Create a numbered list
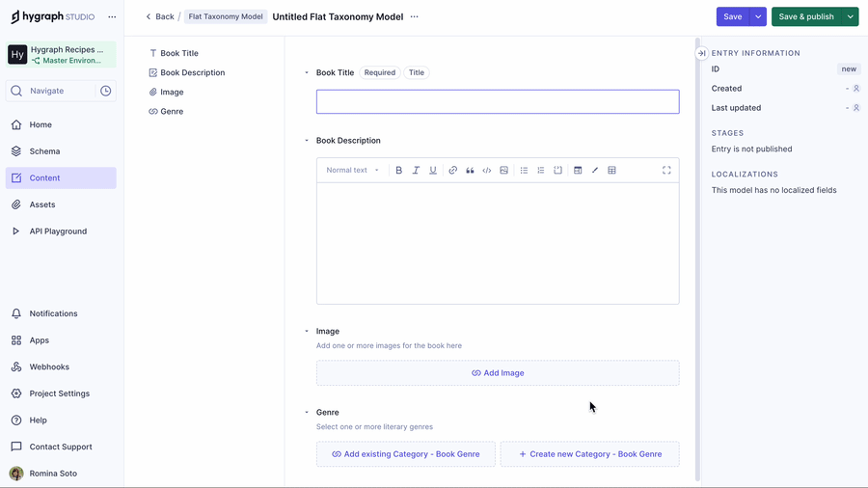 click(541, 171)
